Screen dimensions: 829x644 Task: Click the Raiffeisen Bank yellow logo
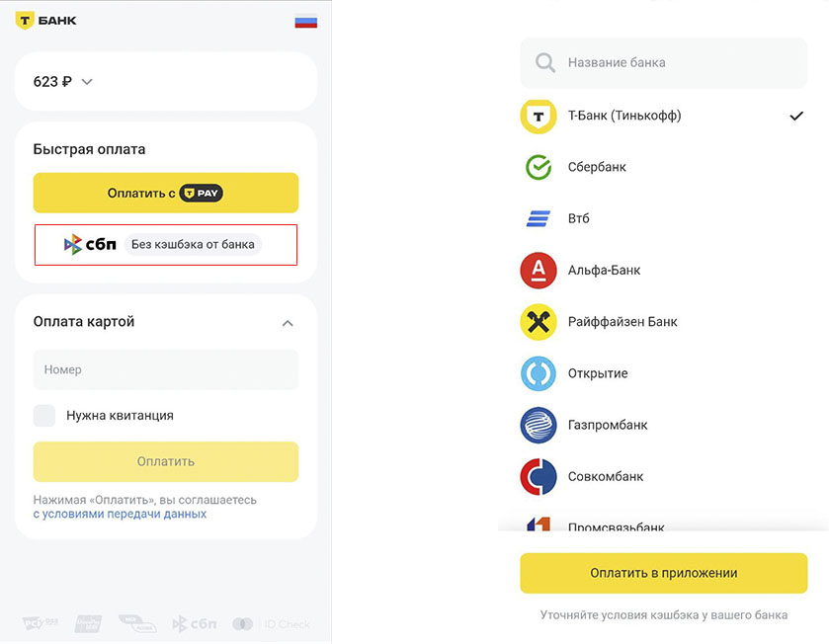coord(539,322)
